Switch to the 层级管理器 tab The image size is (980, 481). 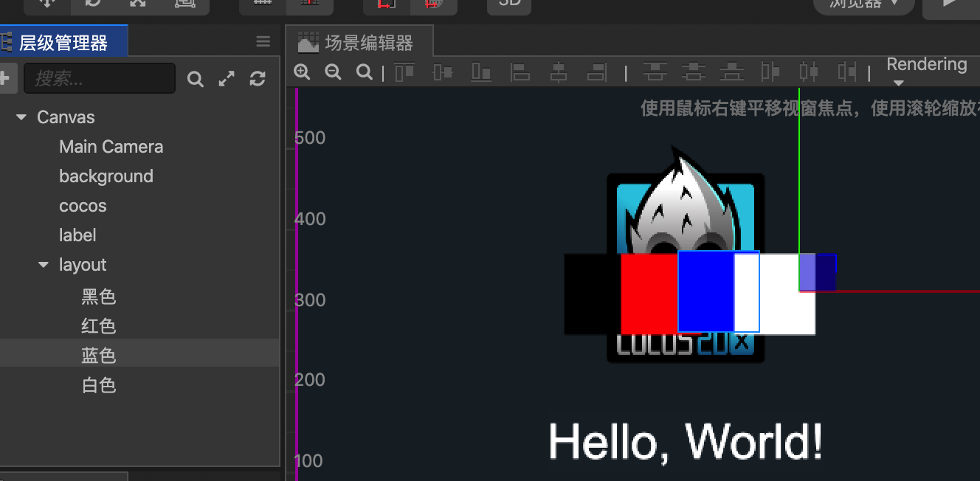tap(63, 42)
